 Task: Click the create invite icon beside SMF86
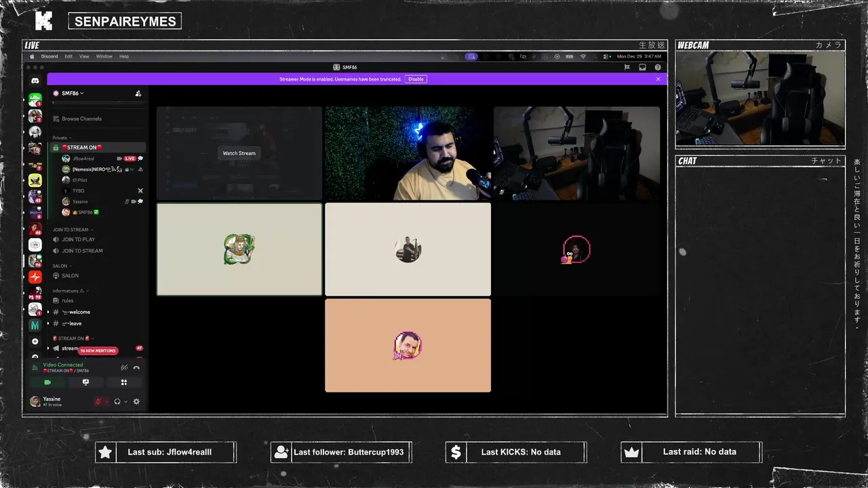pos(138,94)
